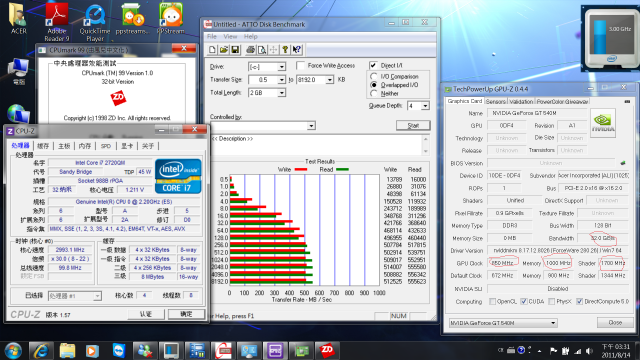This screenshot has height=360, width=640.
Task: Open the ppstreams desktop shortcut
Action: click(x=132, y=19)
